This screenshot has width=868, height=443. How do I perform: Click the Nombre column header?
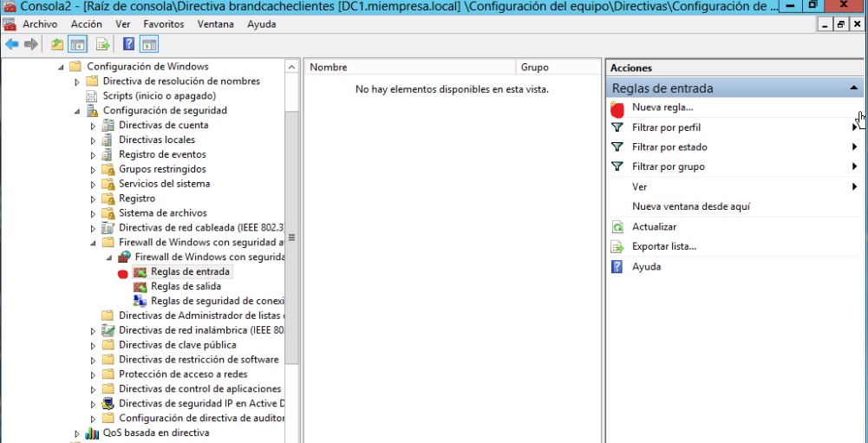329,67
